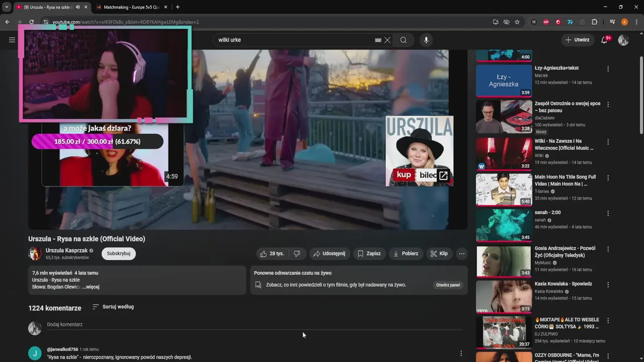The height and width of the screenshot is (362, 644).
Task: Open Chrome three-dot menu
Action: (636, 22)
